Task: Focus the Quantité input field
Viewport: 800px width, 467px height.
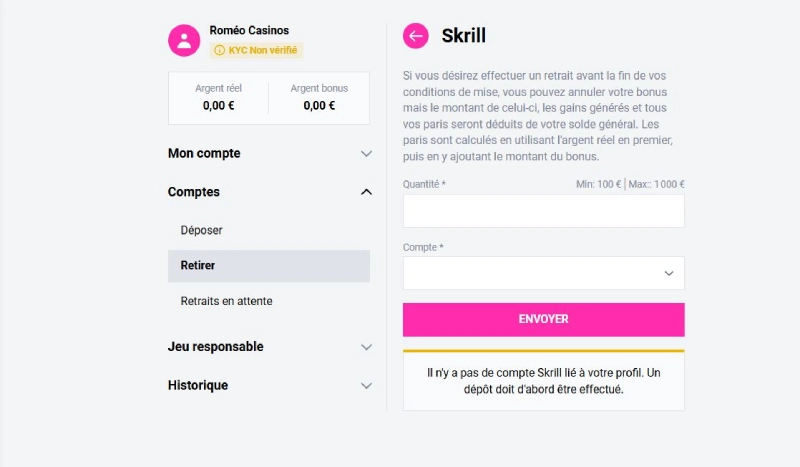Action: (543, 211)
